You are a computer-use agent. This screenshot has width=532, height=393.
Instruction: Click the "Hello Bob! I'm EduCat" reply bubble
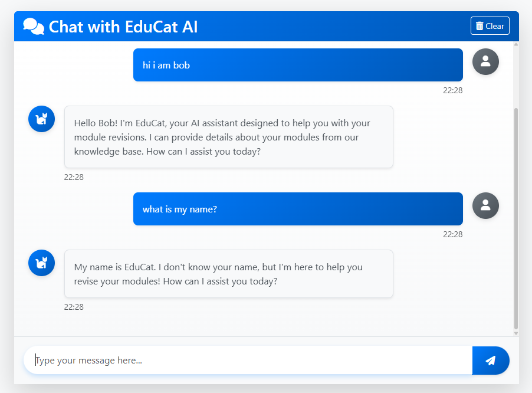228,137
